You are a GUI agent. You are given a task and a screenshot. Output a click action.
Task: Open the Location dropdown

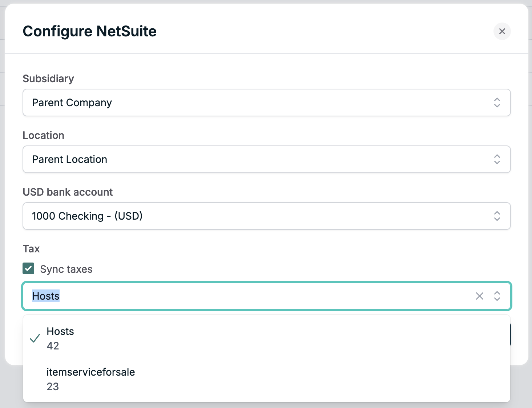267,159
